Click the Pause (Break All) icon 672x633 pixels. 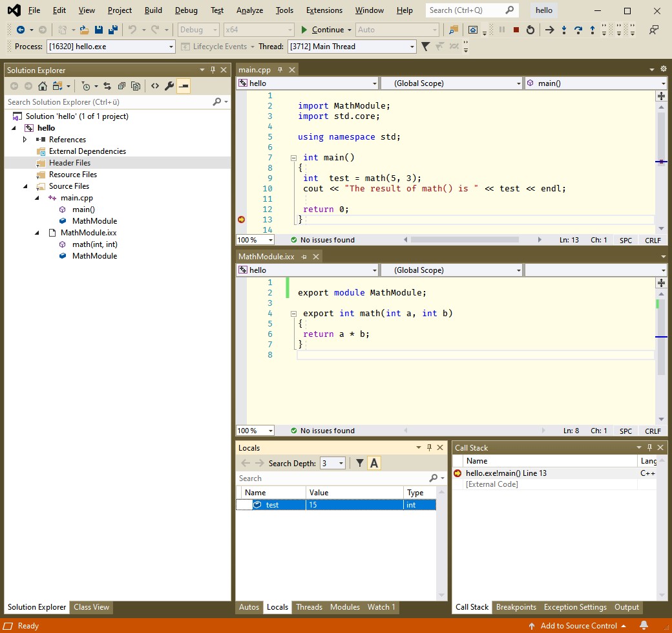501,30
